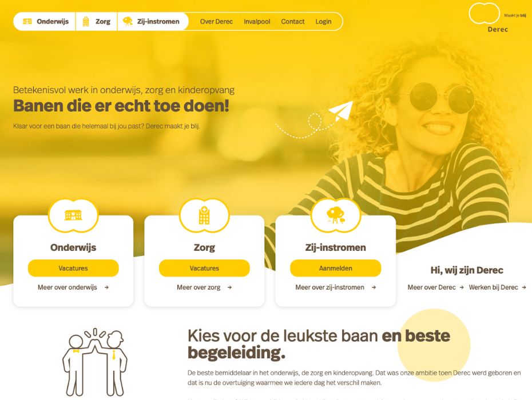
Task: Click the Aanmelden button
Action: tap(336, 268)
